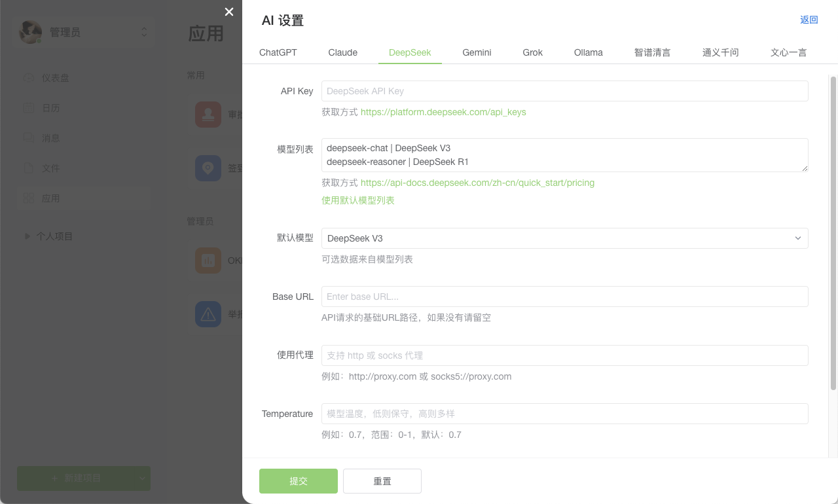Screen dimensions: 838x504
Task: Open the new project button dropdown arrow
Action: pos(143,478)
